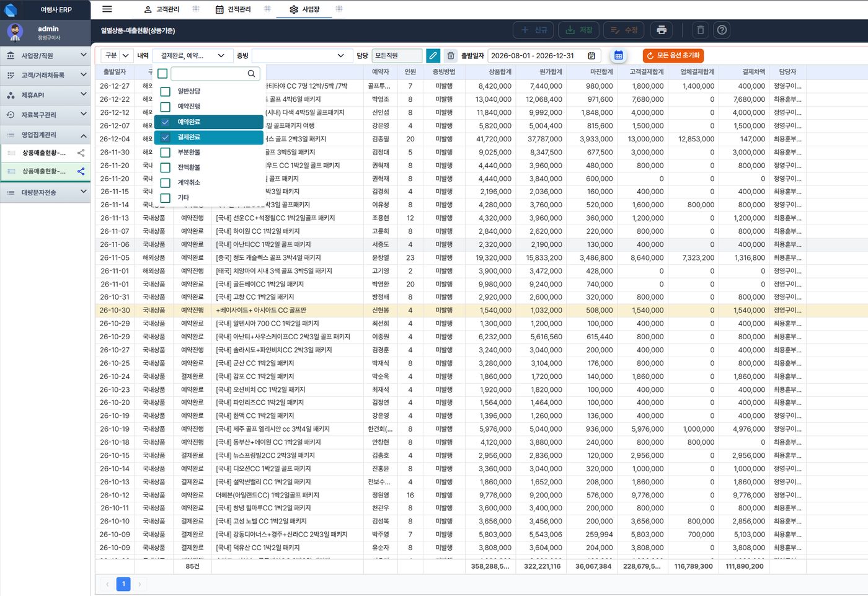Click the share icon next to highlighted 상품매출현황
Image resolution: width=868 pixels, height=596 pixels.
tap(81, 171)
